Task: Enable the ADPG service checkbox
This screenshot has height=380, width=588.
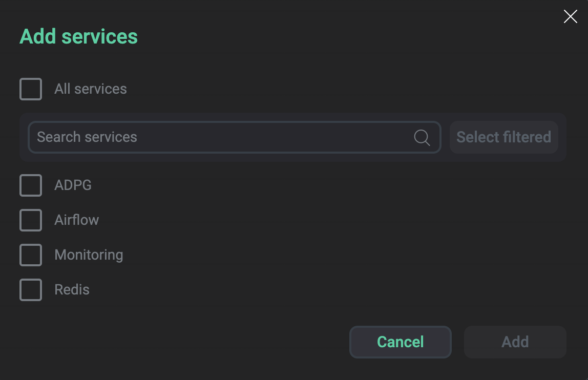Action: pos(30,185)
